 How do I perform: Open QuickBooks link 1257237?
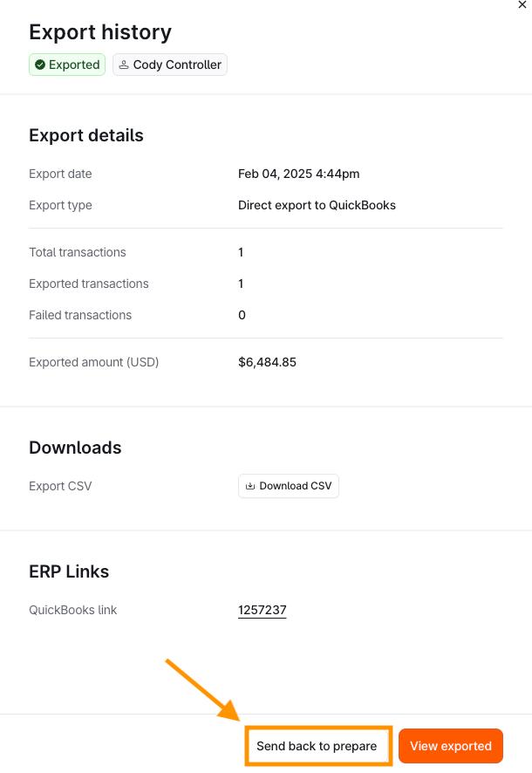tap(262, 610)
